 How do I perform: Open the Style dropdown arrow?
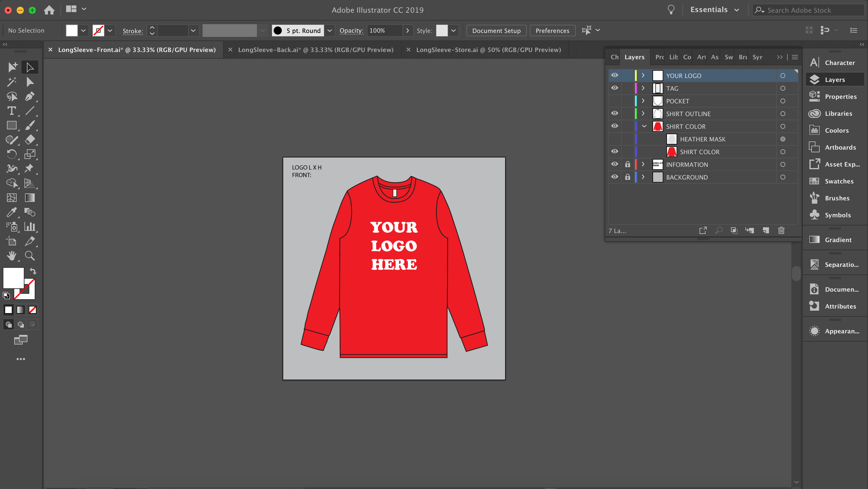point(453,31)
